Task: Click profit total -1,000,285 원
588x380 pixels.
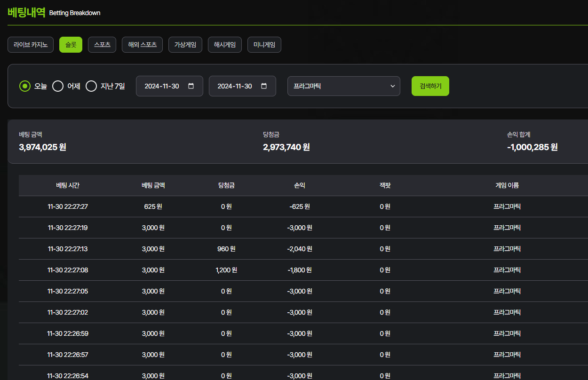Action: [x=532, y=147]
